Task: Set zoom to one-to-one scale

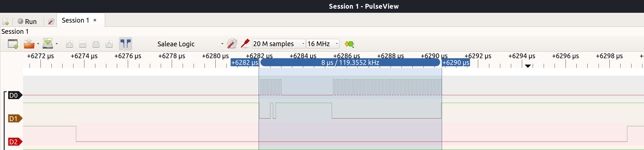Action: 109,44
